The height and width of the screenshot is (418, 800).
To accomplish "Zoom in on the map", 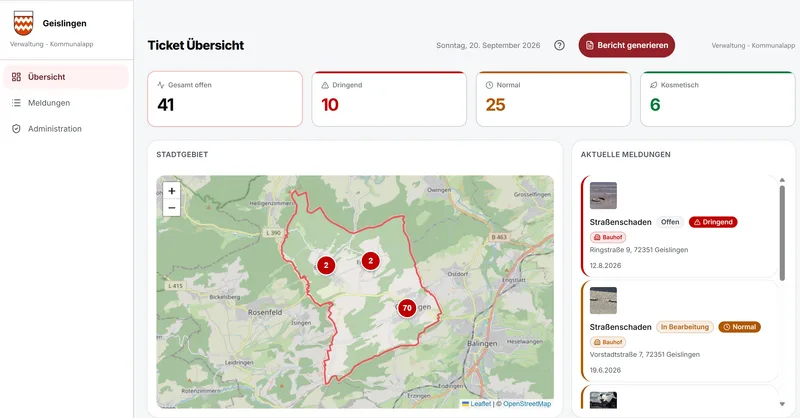I will pyautogui.click(x=171, y=191).
